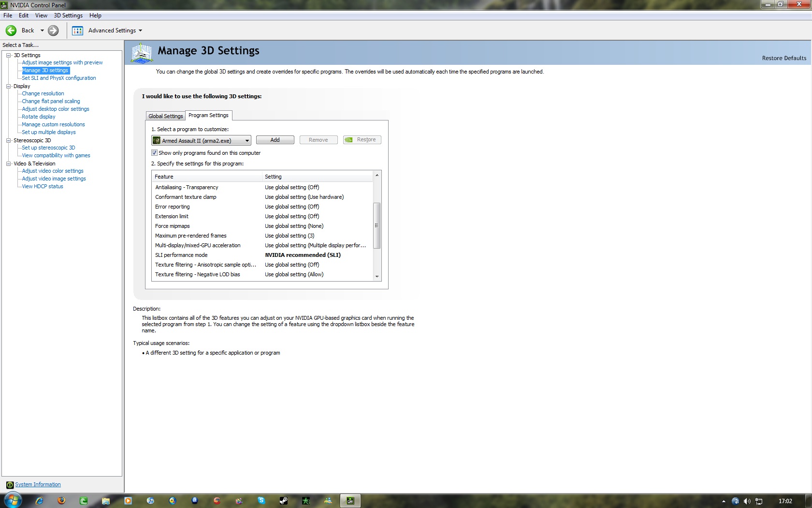812x508 pixels.
Task: Open Change flat panel scaling
Action: click(51, 101)
